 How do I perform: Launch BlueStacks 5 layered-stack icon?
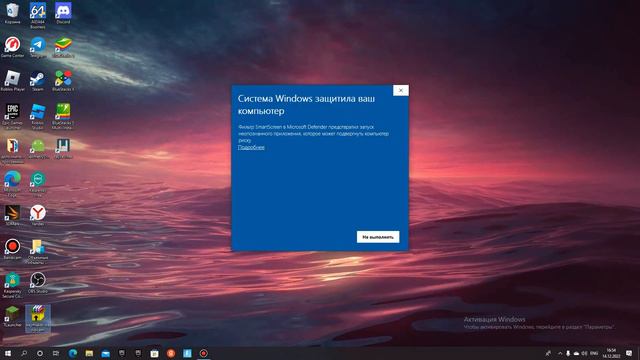click(63, 47)
